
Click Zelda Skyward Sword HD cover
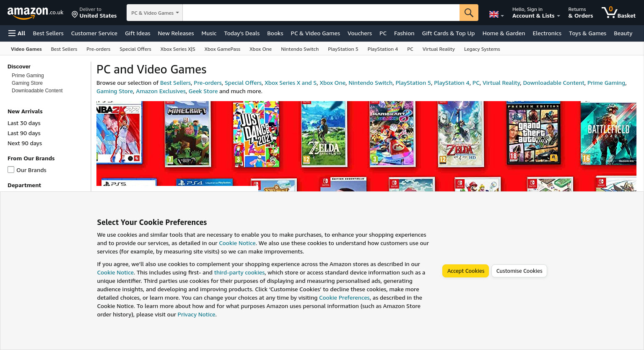click(460, 134)
